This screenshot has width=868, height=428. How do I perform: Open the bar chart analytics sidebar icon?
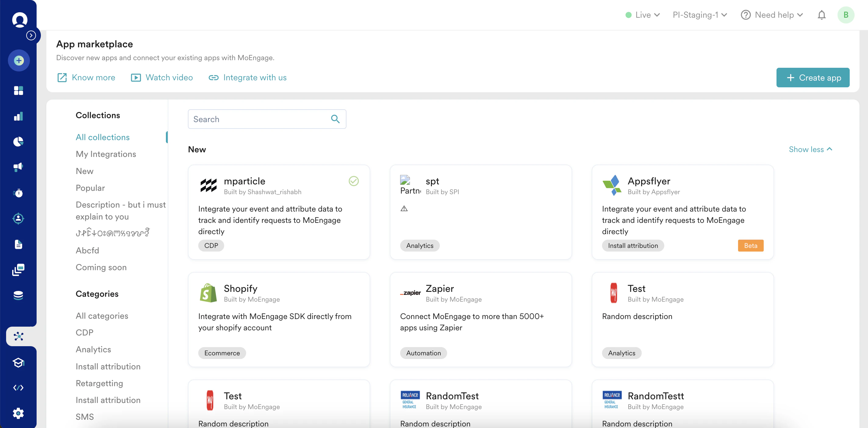pyautogui.click(x=19, y=116)
